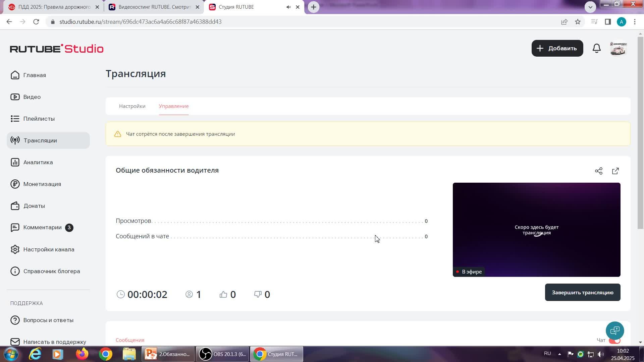Click the Добавить button
644x362 pixels.
pyautogui.click(x=557, y=48)
